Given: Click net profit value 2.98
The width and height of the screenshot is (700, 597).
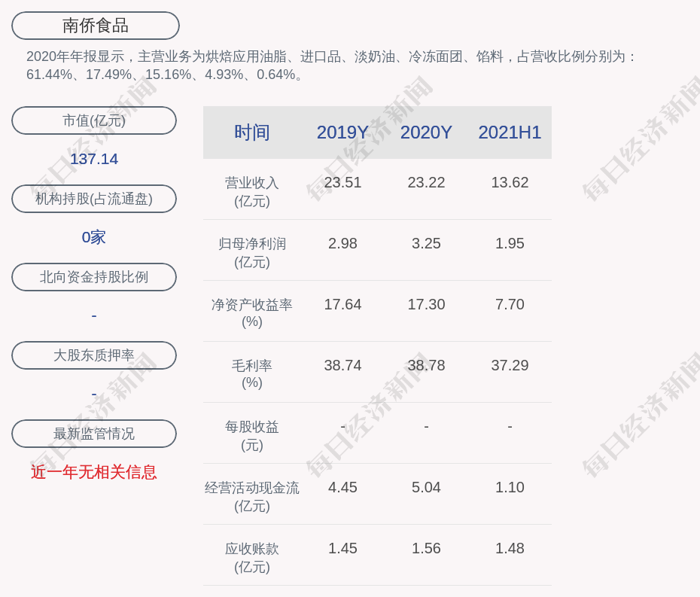Looking at the screenshot, I should click(x=342, y=243).
